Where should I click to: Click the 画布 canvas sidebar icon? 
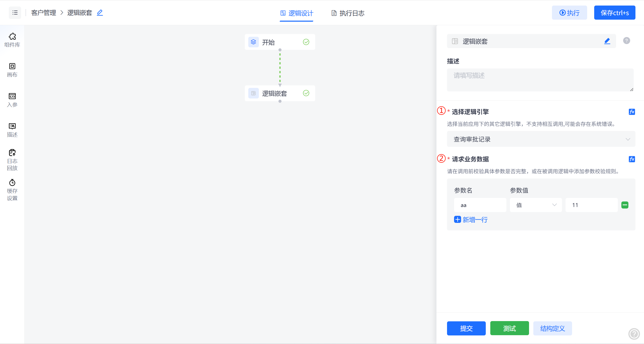click(x=12, y=70)
